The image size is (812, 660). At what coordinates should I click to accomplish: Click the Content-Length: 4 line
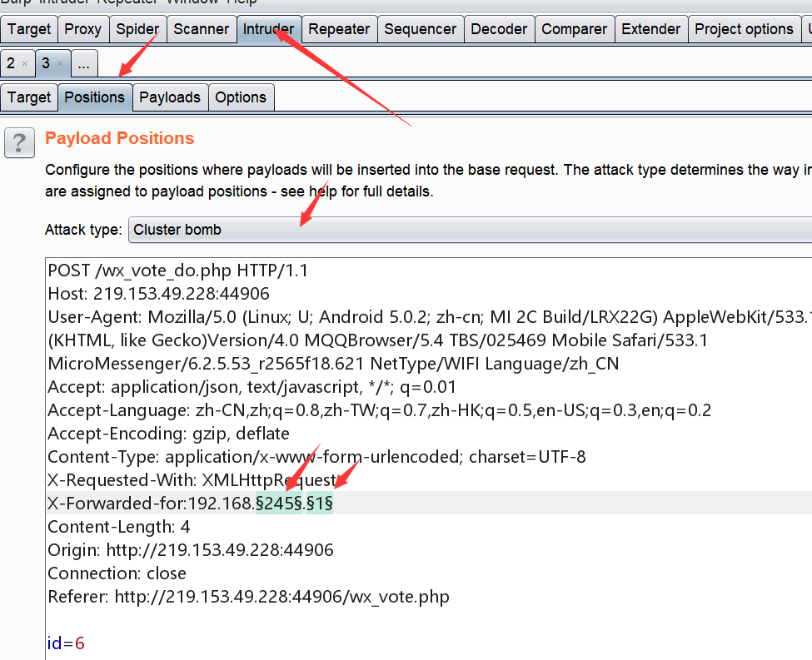pos(119,527)
